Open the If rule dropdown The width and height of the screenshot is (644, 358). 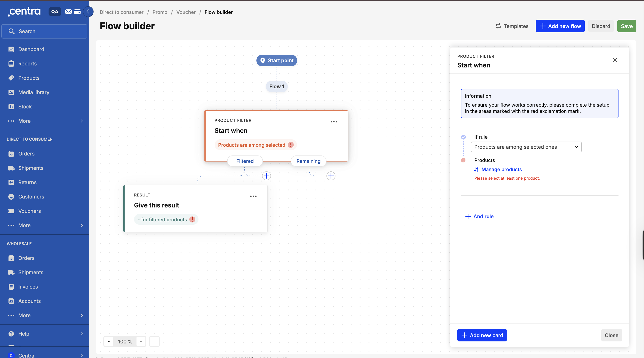tap(526, 147)
